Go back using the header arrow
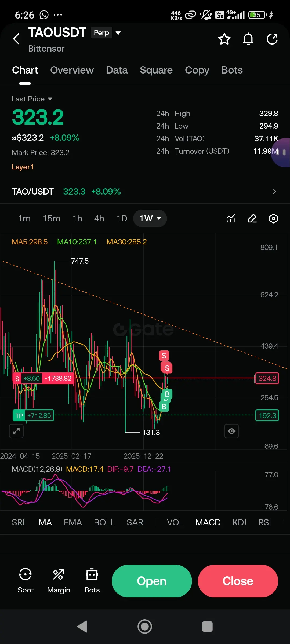The height and width of the screenshot is (644, 290). 16,39
